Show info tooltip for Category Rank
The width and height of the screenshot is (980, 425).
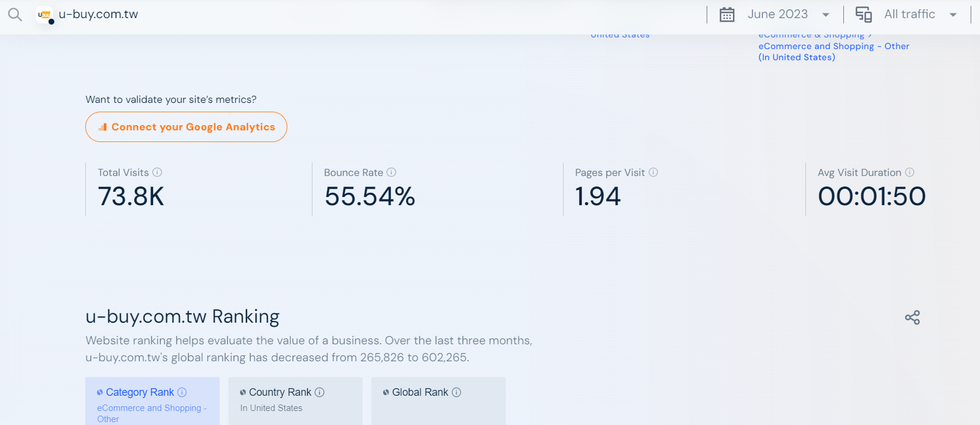[182, 392]
